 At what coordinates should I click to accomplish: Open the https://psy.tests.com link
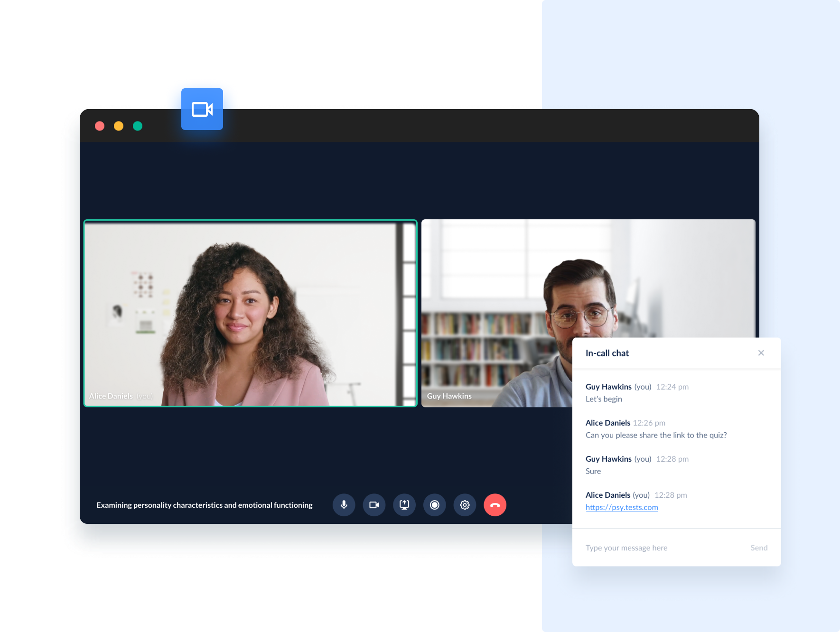click(622, 507)
